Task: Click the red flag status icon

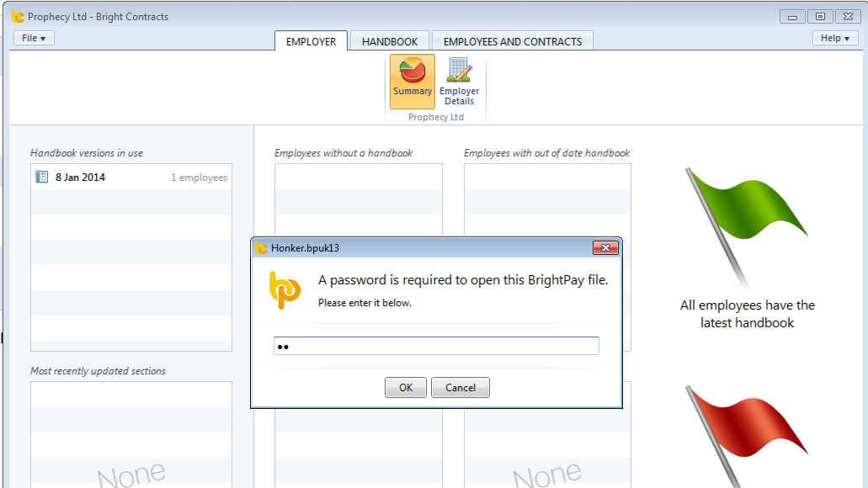Action: [x=746, y=438]
